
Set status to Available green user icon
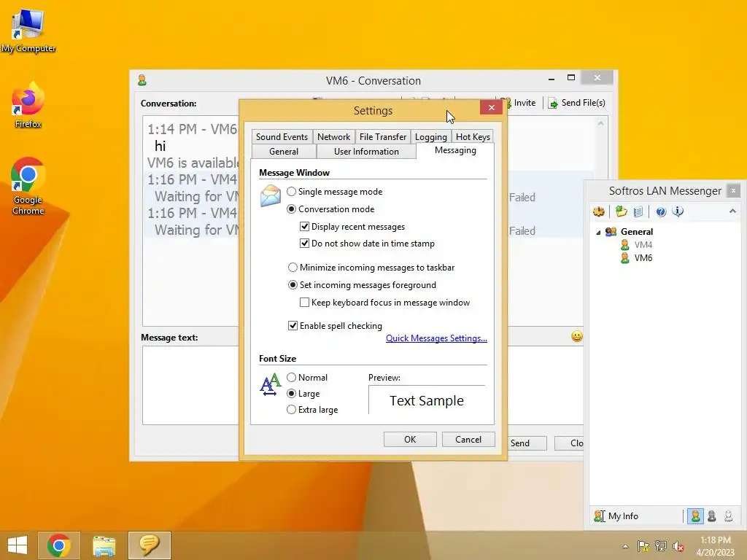click(x=695, y=516)
